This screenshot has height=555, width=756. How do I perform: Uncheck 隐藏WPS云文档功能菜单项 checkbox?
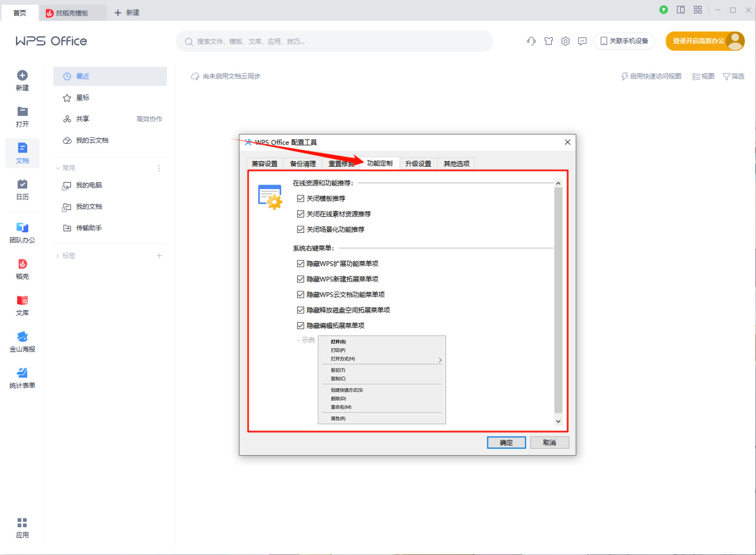click(301, 294)
